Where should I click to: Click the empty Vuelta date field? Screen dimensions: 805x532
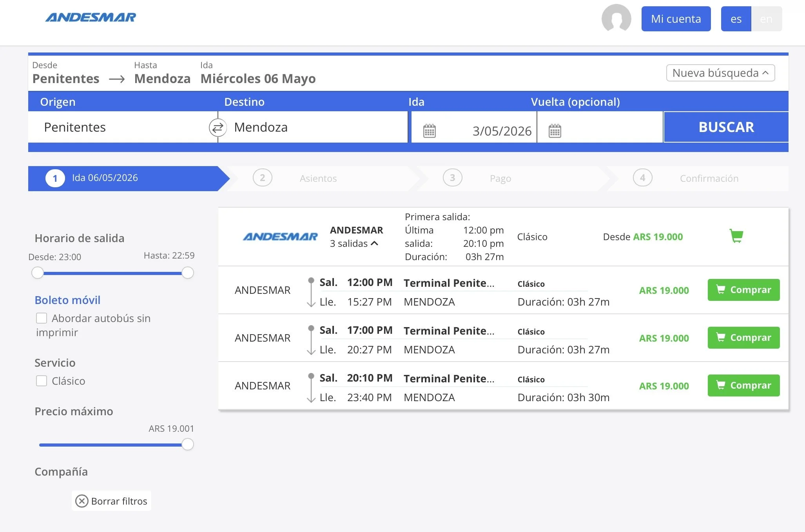click(x=600, y=127)
